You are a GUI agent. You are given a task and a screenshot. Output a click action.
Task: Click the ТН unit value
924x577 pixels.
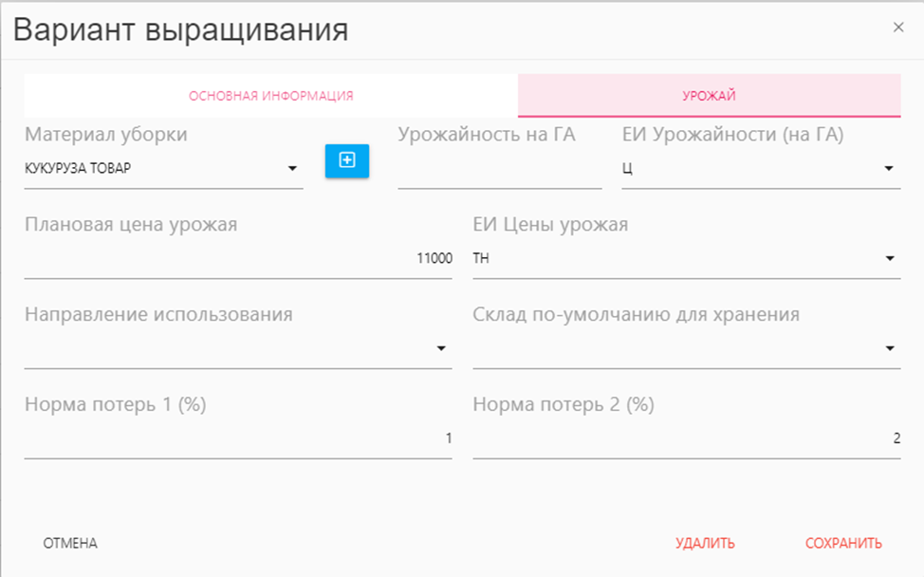click(481, 259)
